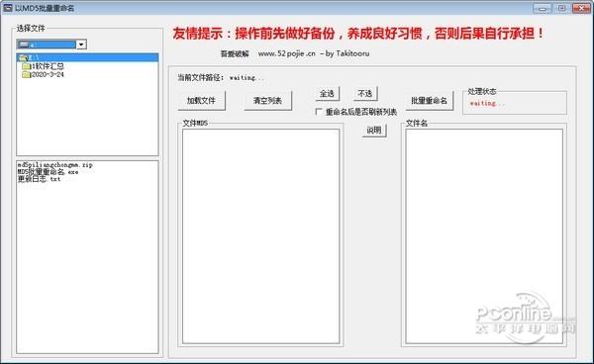Open the drive selection dropdown
This screenshot has width=594, height=364.
tap(81, 45)
